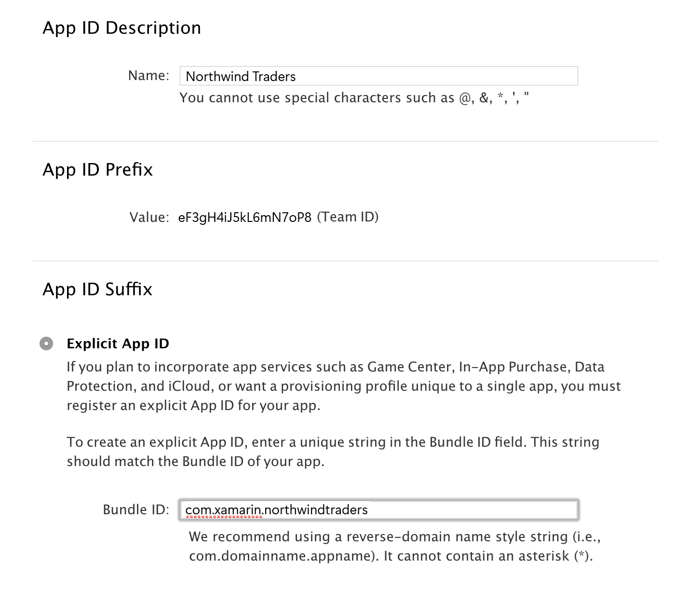The width and height of the screenshot is (700, 604).
Task: Click the Team ID value eF3gH4iJ5kL6mN7oP8
Action: point(245,217)
